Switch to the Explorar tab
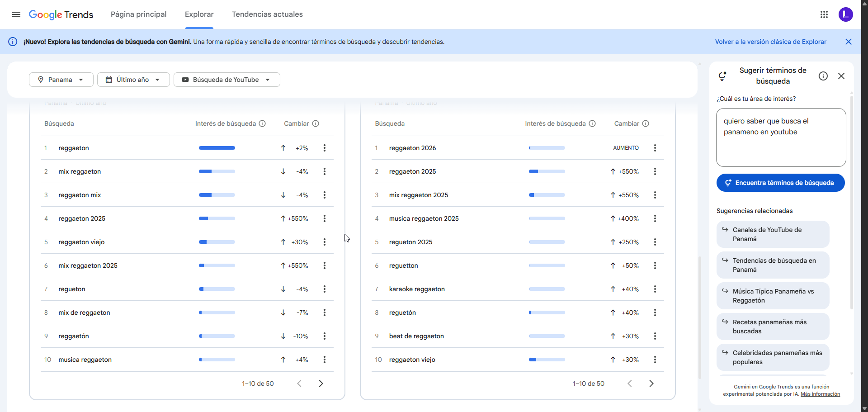Screen dimensions: 868x412 [x=199, y=14]
